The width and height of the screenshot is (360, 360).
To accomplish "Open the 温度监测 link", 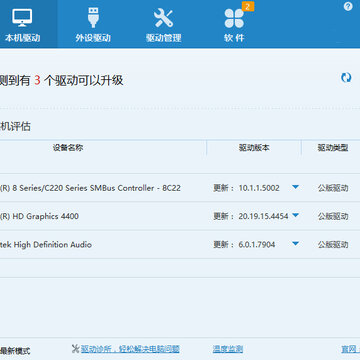I will [228, 349].
